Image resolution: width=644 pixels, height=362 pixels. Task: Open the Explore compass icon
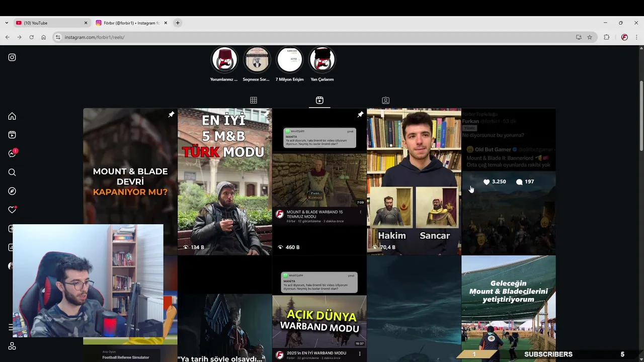click(x=12, y=191)
